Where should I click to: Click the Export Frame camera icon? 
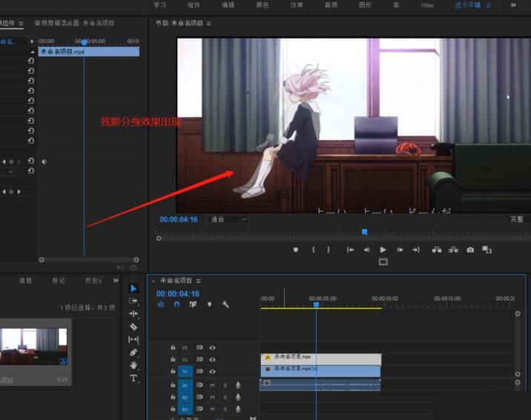(470, 250)
